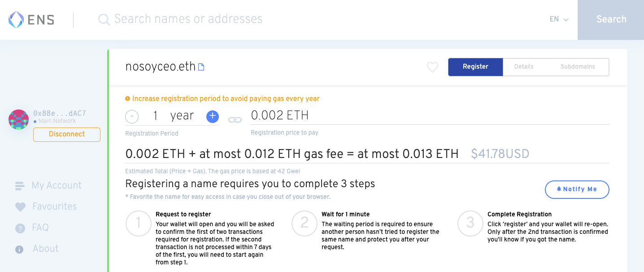Increase registration period with the plus button

click(212, 116)
